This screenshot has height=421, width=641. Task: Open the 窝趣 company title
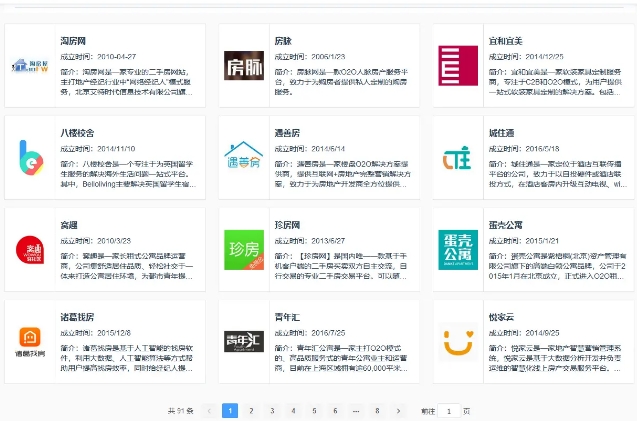69,225
